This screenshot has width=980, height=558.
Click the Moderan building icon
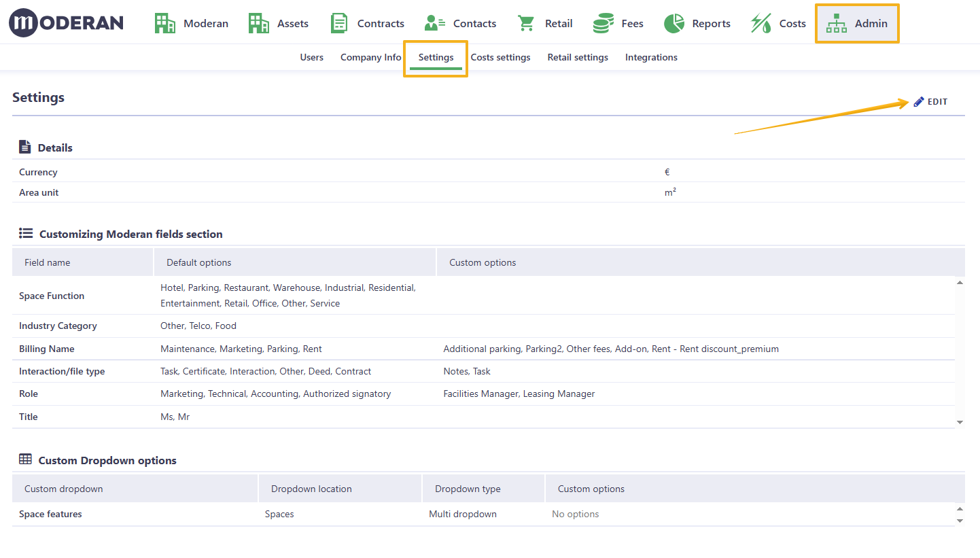pyautogui.click(x=165, y=23)
